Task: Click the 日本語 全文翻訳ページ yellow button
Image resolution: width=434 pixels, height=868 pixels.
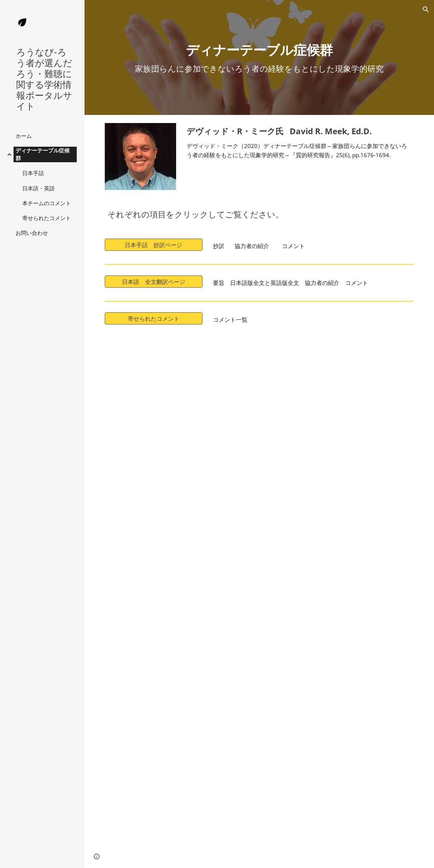Action: coord(153,282)
